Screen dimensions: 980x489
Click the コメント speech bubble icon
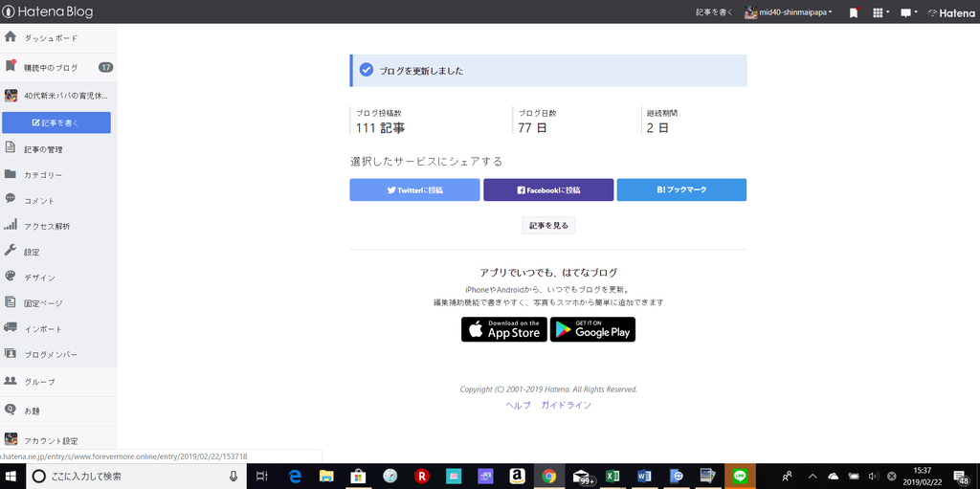(10, 199)
